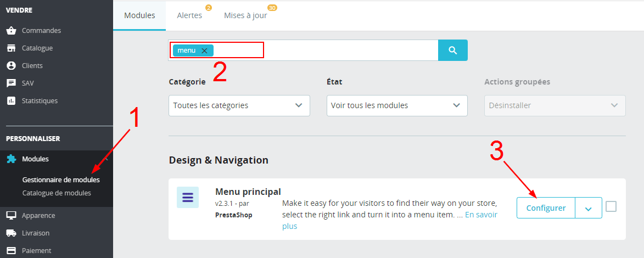The image size is (644, 258).
Task: Click the Modules puzzle piece icon
Action: (x=11, y=159)
